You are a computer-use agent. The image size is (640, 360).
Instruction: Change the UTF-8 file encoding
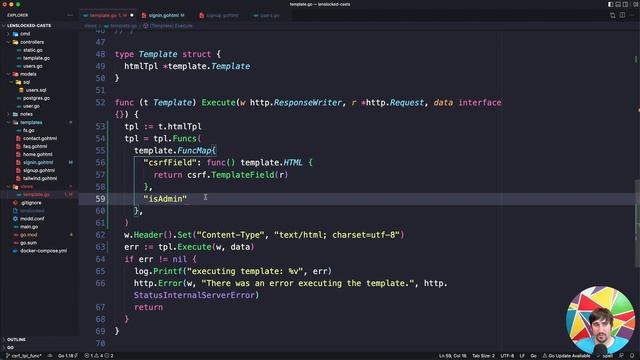(x=507, y=356)
